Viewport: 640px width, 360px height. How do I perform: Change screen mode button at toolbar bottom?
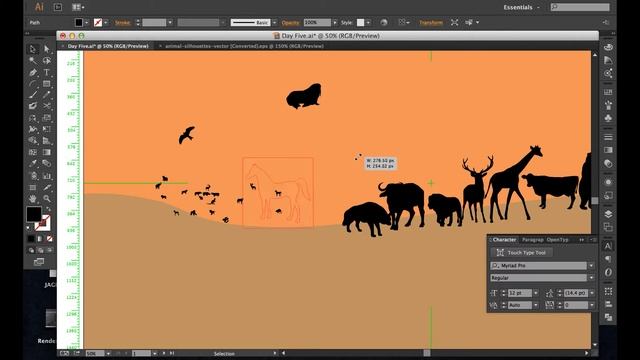coord(39,262)
